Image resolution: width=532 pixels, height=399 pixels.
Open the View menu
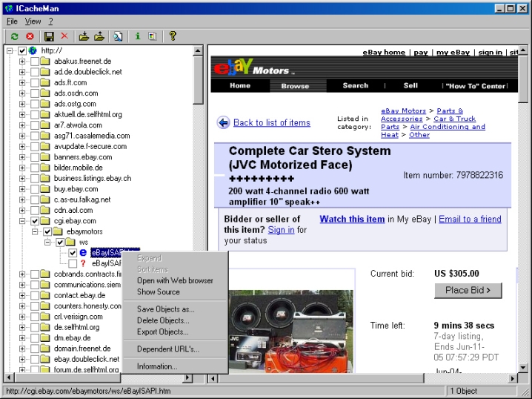(33, 22)
